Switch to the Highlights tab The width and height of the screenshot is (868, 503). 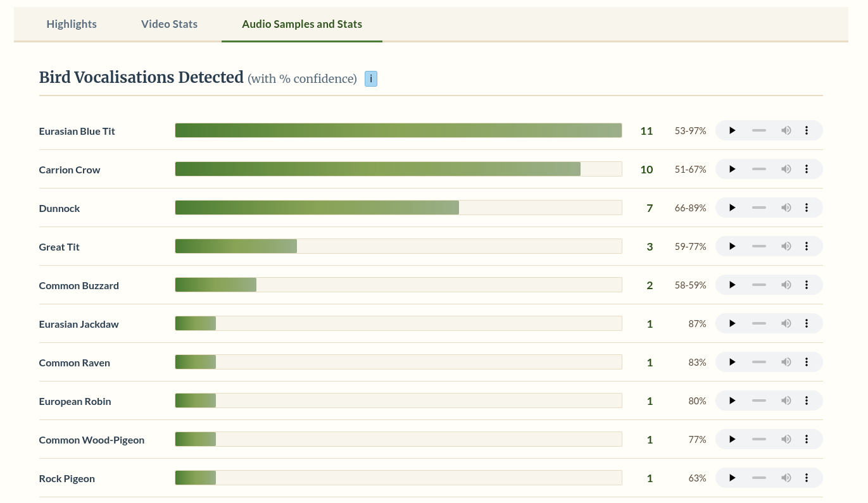pos(72,24)
